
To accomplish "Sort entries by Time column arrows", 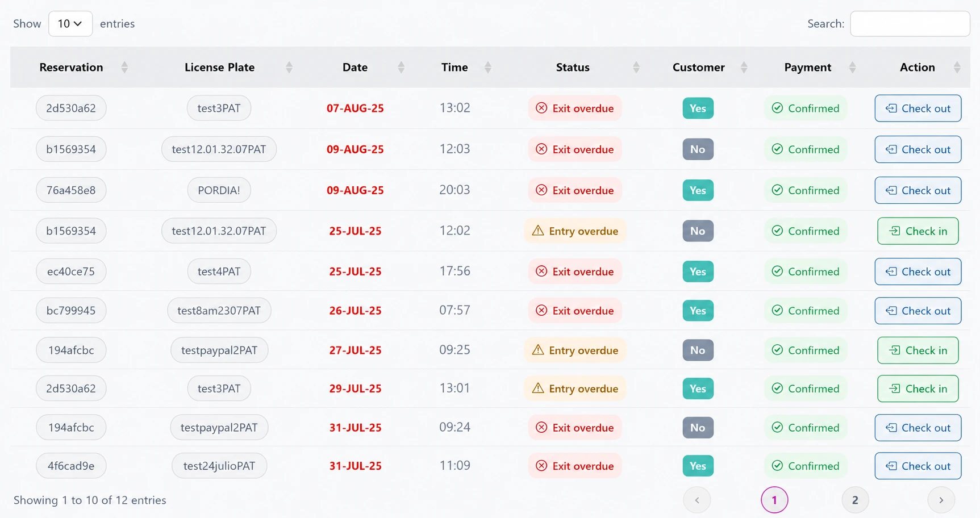I will 487,68.
